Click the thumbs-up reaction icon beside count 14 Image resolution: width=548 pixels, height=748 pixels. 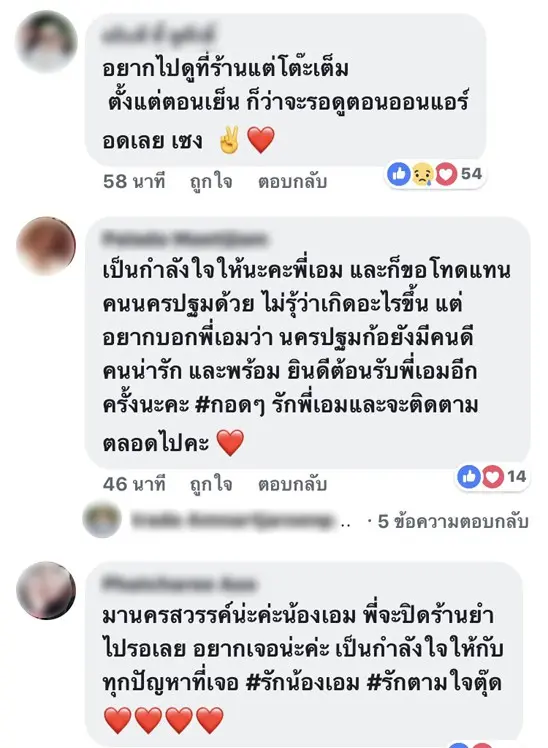tap(468, 476)
